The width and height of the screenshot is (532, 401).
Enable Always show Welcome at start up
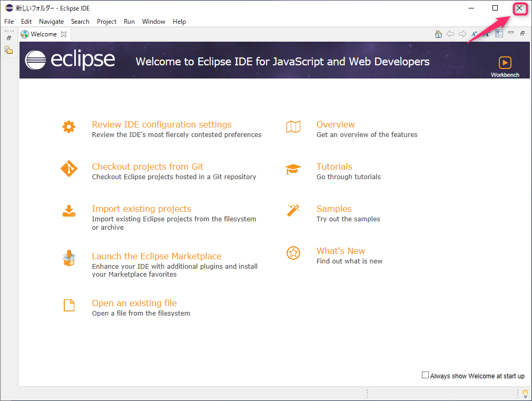425,375
